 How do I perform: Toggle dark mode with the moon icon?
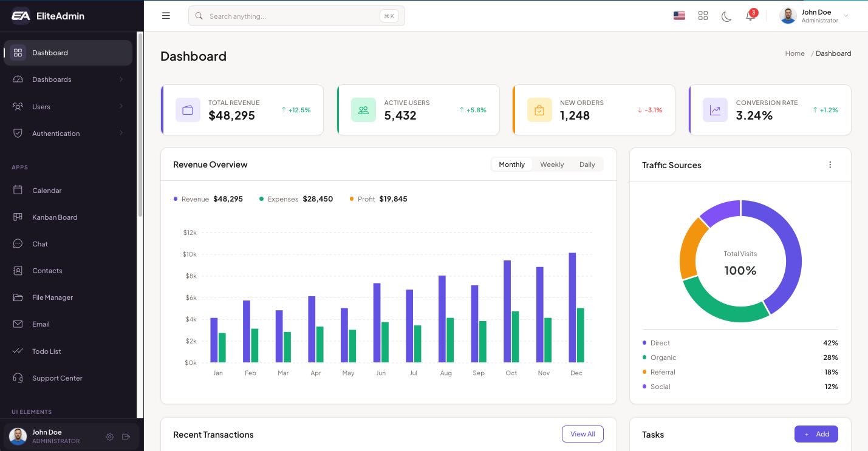click(726, 16)
